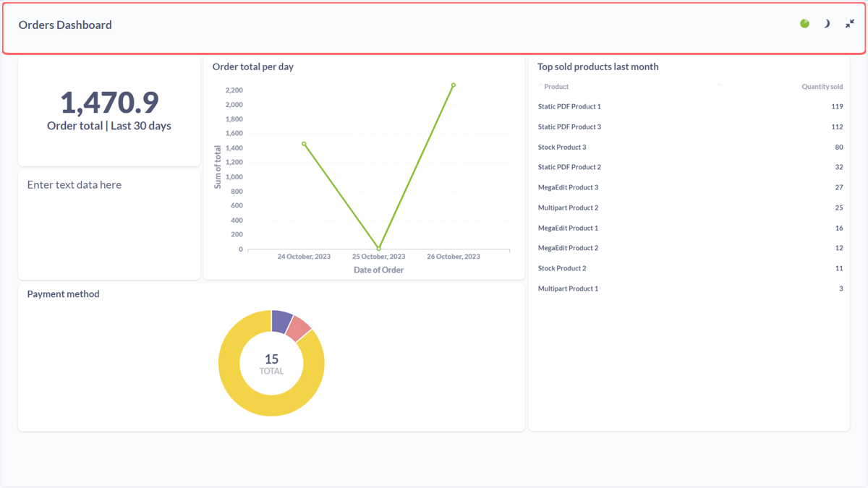Viewport: 868px width, 488px height.
Task: Click the 24 October, 2023 axis label
Action: click(x=304, y=257)
